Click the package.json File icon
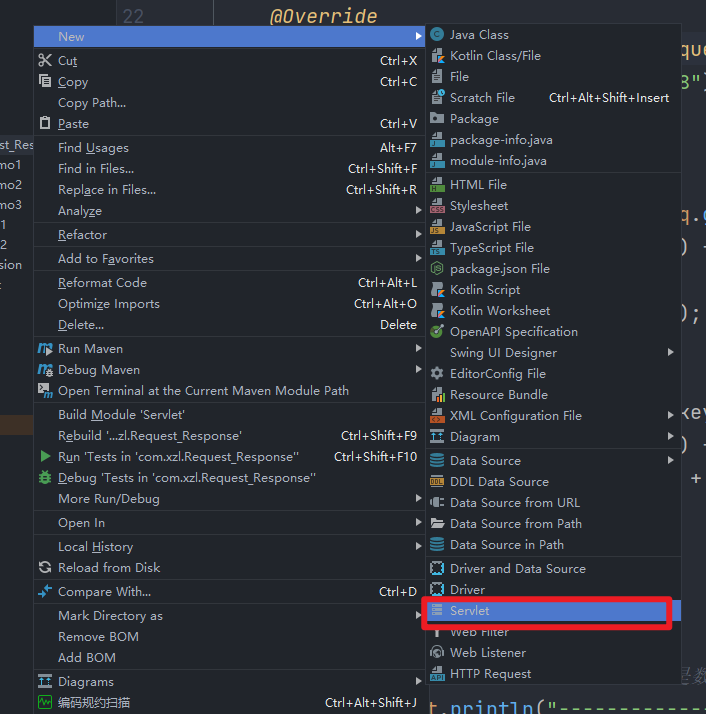Image resolution: width=706 pixels, height=714 pixels. click(x=437, y=269)
